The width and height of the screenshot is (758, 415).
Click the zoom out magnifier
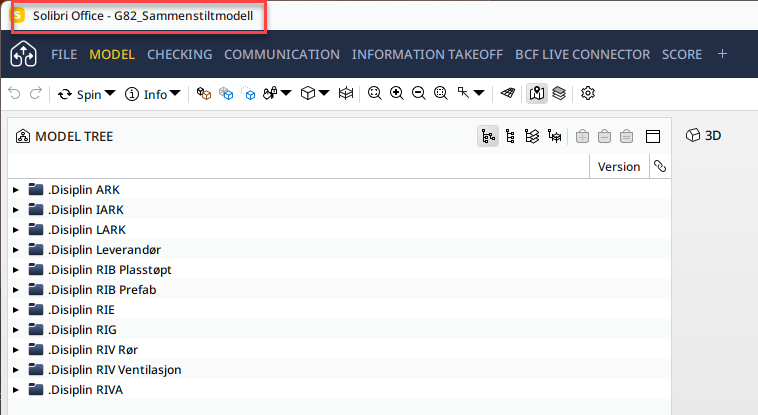click(x=419, y=93)
